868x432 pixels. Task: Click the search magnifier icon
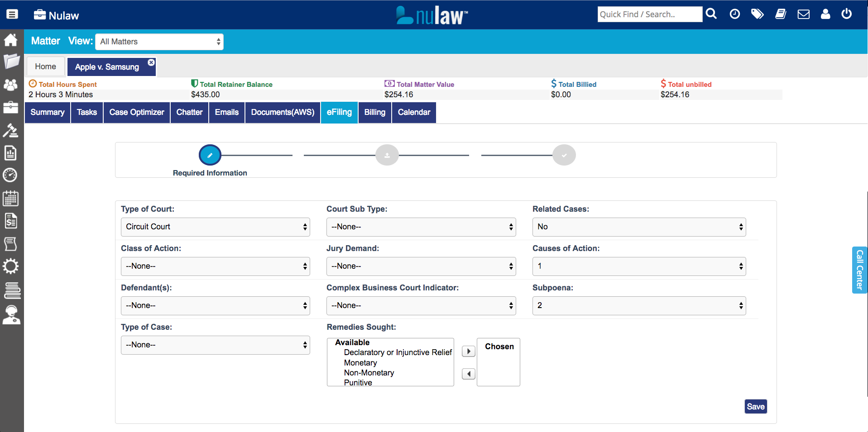pos(711,14)
